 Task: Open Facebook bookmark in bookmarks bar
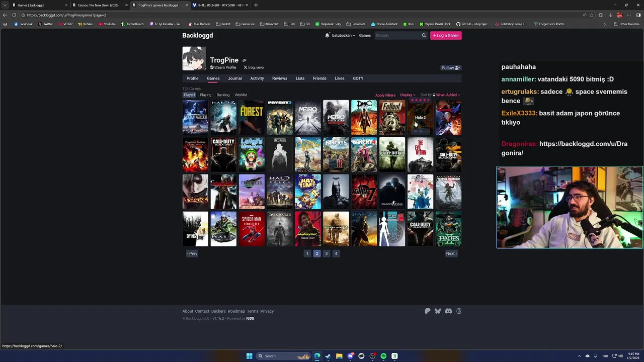point(23,24)
